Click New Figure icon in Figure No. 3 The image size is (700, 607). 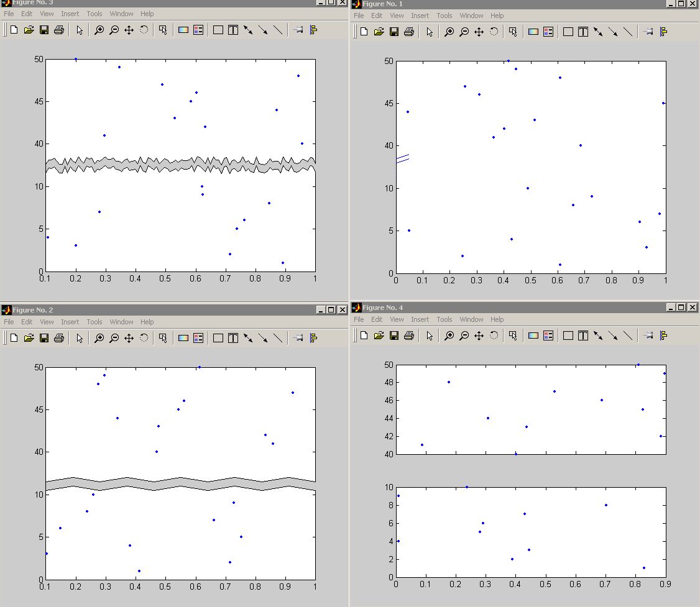14,30
